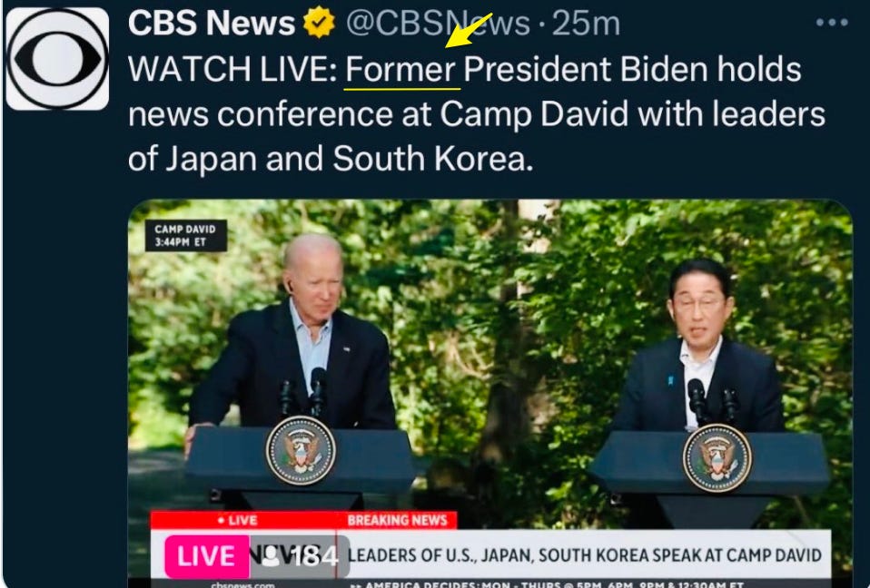Click the America Decides ticker at bottom
Viewport: 870px width, 588px height.
point(547,584)
